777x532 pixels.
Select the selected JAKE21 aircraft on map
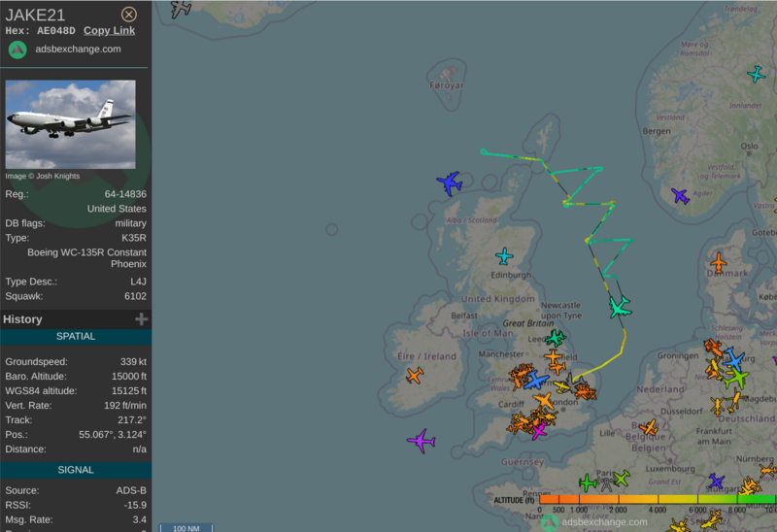click(620, 307)
